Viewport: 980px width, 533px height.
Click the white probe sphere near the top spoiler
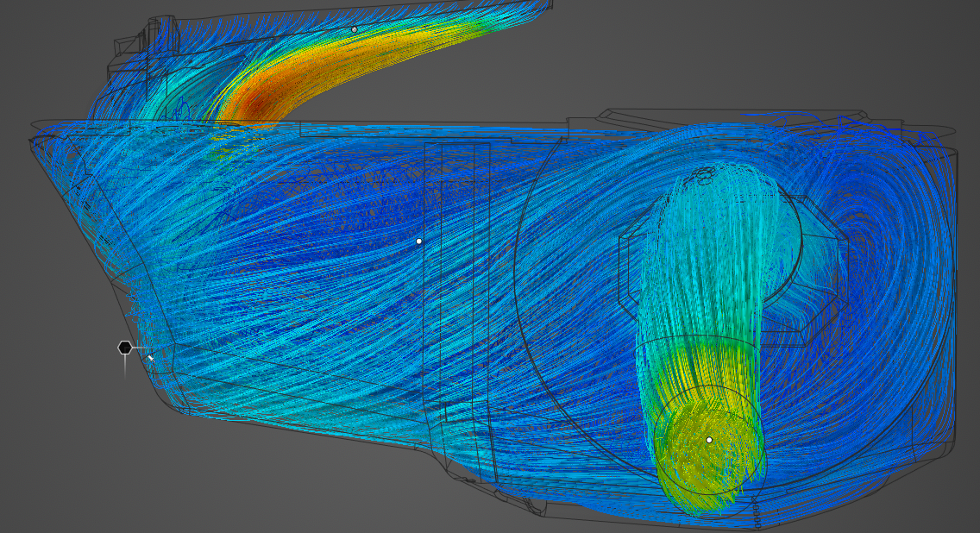point(355,29)
